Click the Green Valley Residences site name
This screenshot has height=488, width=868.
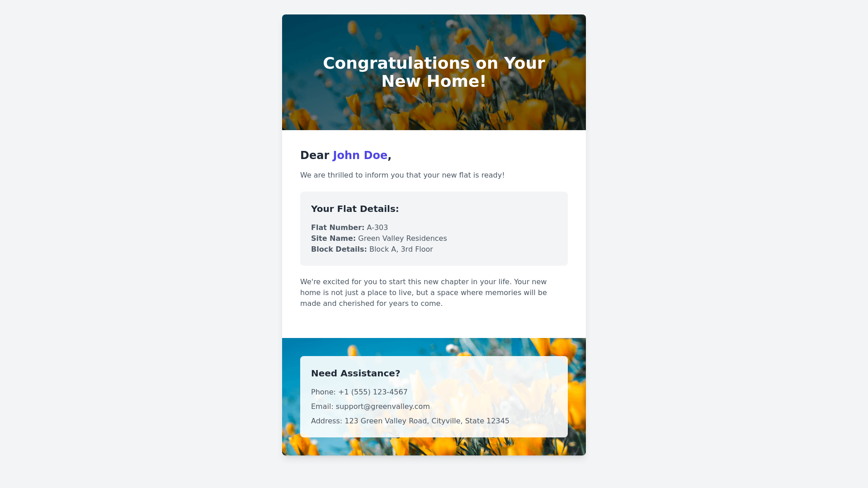point(402,239)
